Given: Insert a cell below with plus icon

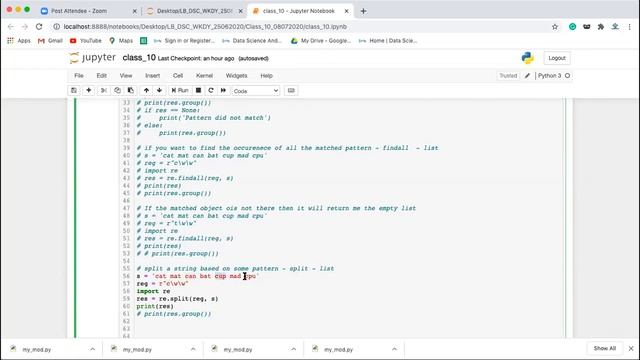Looking at the screenshot, I should click(89, 90).
